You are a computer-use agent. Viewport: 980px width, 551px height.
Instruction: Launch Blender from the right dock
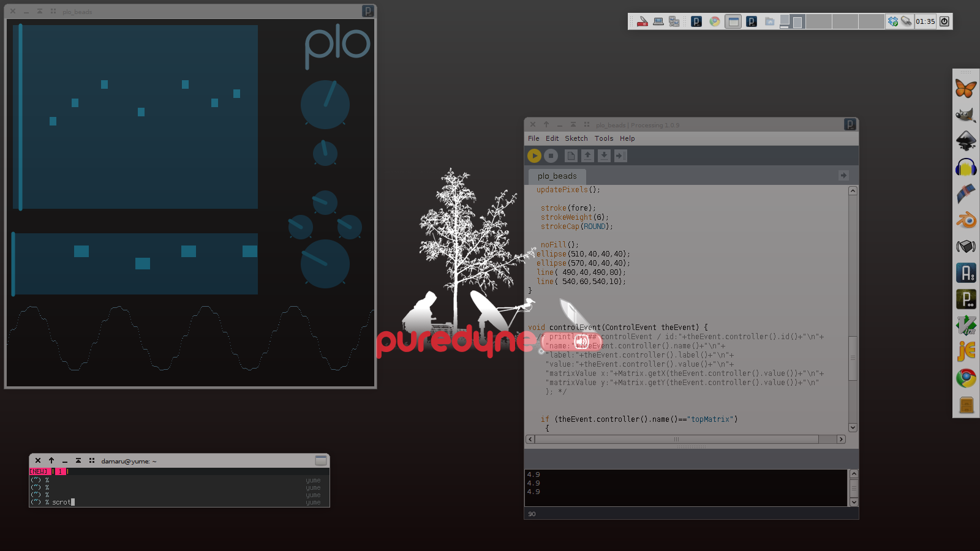(x=966, y=220)
